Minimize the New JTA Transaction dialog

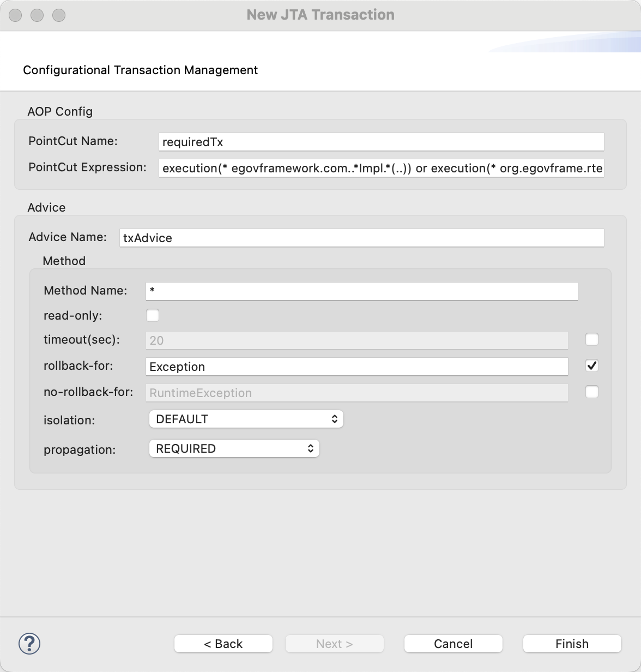coord(37,15)
